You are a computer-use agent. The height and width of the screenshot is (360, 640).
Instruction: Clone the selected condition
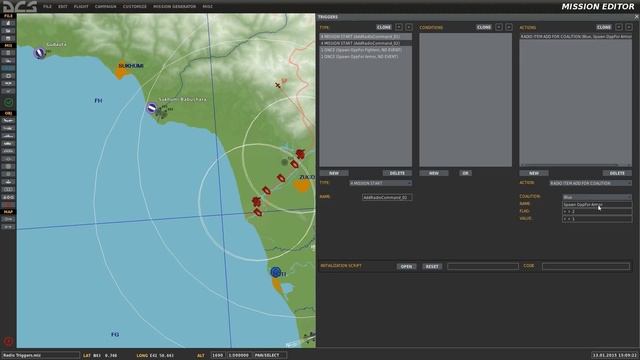click(484, 27)
